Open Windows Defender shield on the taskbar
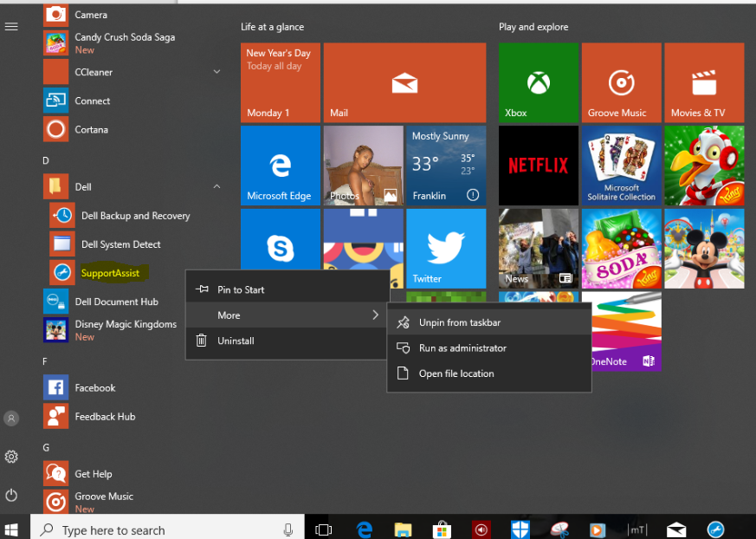This screenshot has width=756, height=539. pyautogui.click(x=520, y=529)
